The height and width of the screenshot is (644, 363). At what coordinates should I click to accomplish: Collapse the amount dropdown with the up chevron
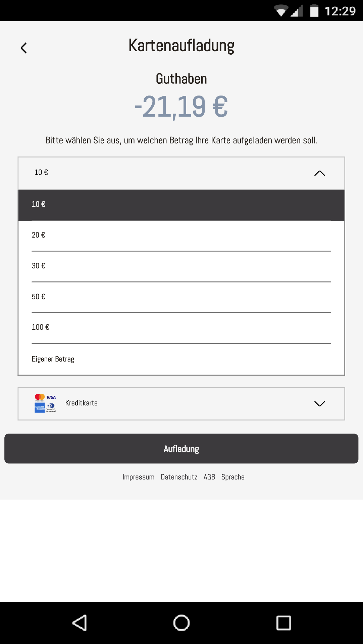click(319, 173)
